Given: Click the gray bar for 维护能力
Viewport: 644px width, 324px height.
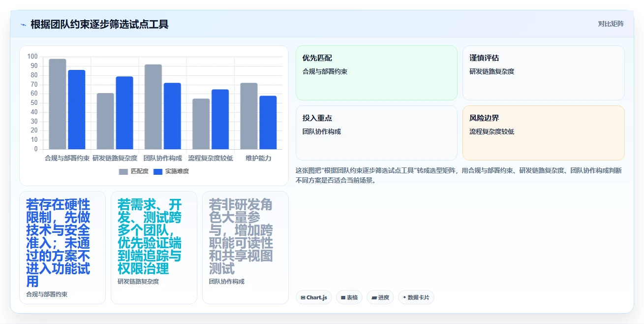Looking at the screenshot, I should 249,116.
